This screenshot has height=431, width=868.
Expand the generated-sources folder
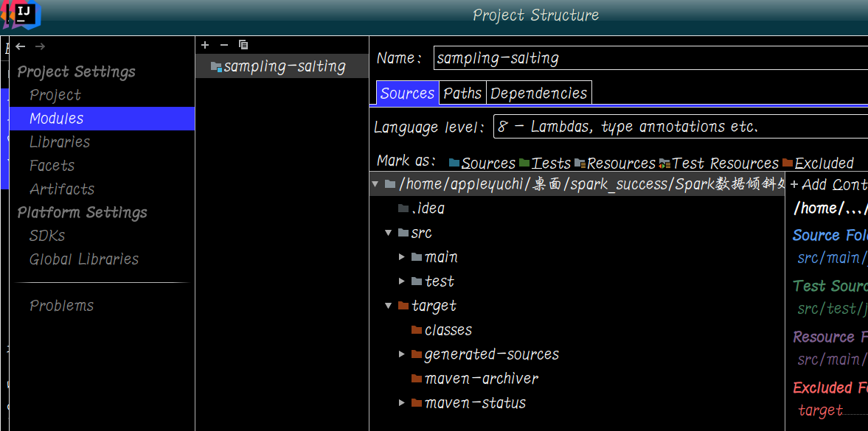402,354
